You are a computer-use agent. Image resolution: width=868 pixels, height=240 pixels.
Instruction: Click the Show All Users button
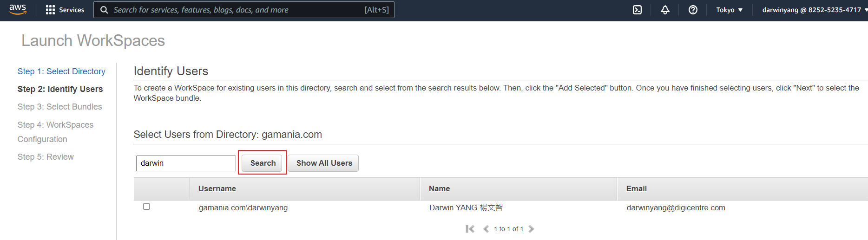(x=324, y=163)
